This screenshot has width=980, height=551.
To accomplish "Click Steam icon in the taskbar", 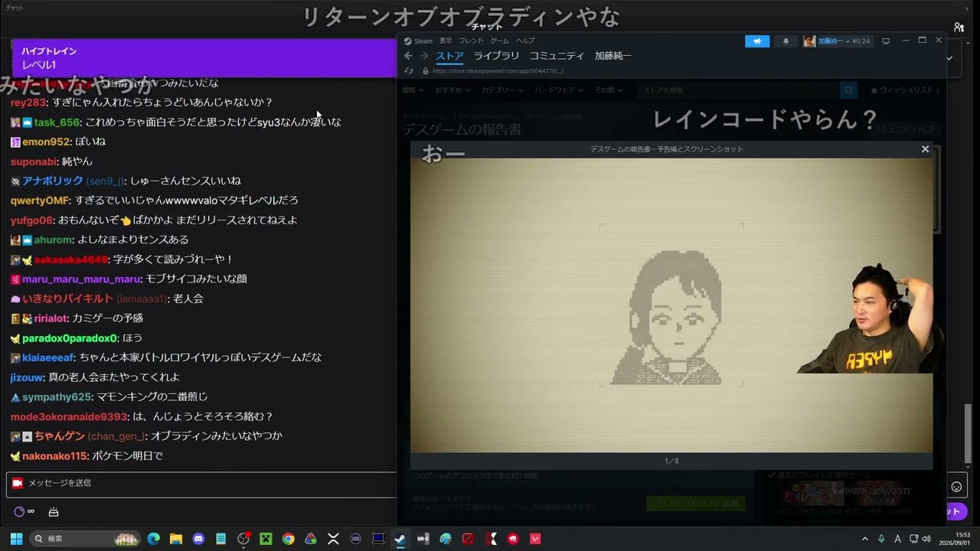I will pyautogui.click(x=400, y=539).
